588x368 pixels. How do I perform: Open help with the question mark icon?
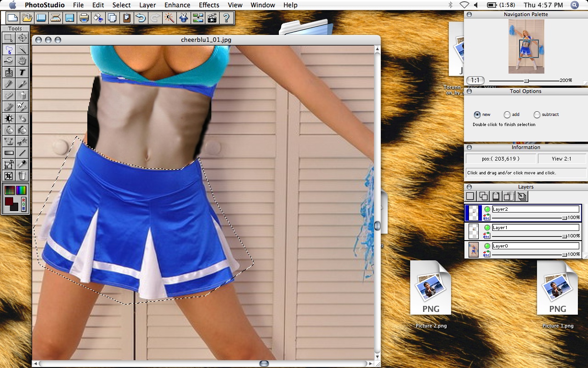[x=226, y=18]
